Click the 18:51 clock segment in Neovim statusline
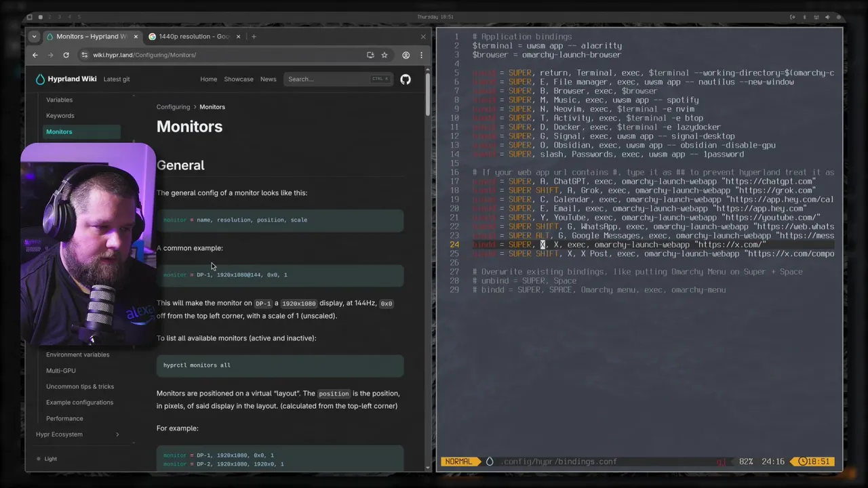Image resolution: width=868 pixels, height=488 pixels. coord(814,462)
